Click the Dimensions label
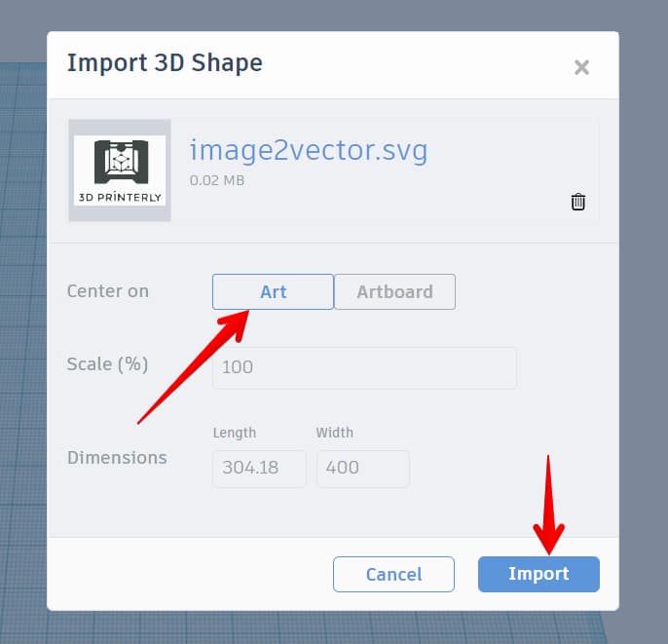Viewport: 668px width, 644px height. coord(117,458)
